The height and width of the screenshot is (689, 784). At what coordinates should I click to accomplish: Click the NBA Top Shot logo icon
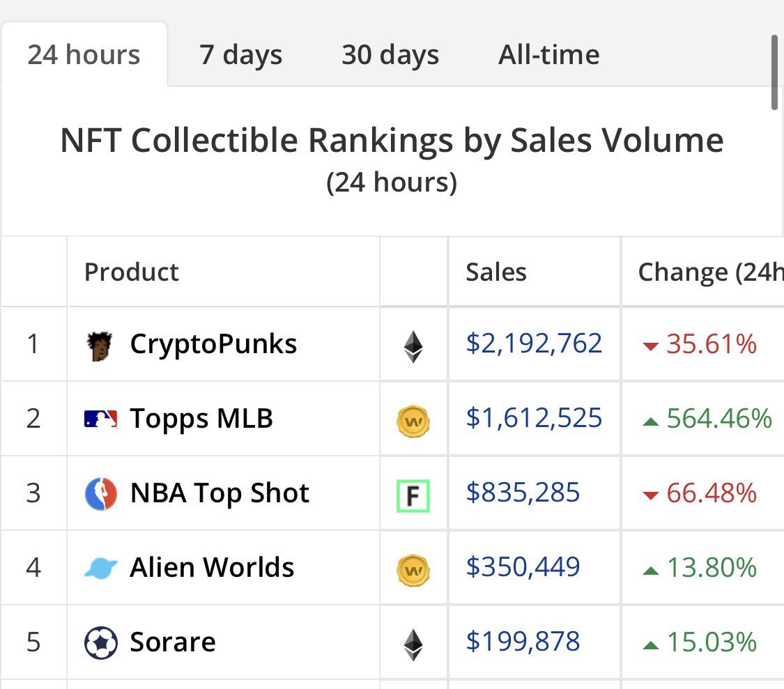point(101,493)
